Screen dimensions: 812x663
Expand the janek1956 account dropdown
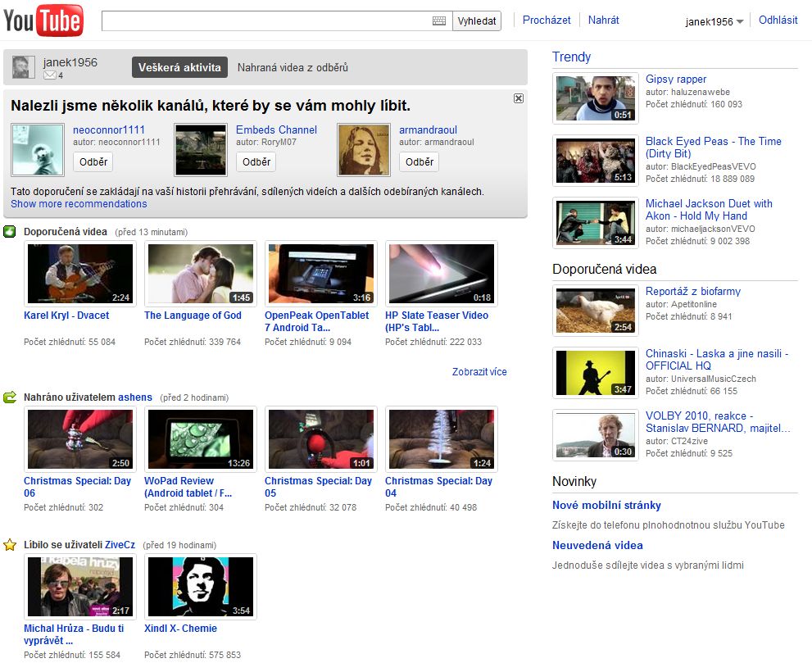714,22
